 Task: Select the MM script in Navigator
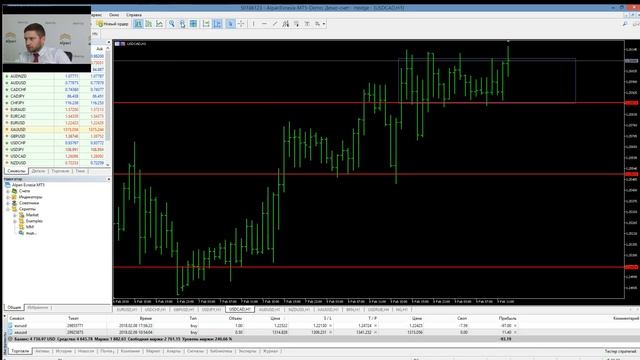coord(30,227)
